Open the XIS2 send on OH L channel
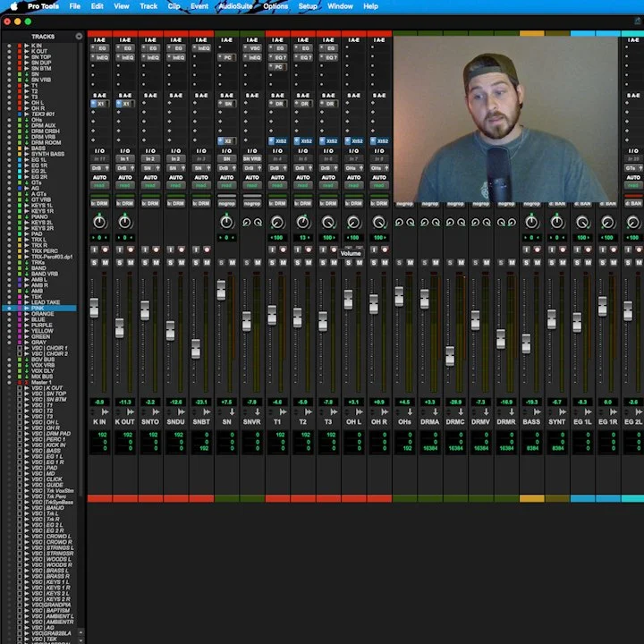The width and height of the screenshot is (644, 644). click(x=354, y=141)
